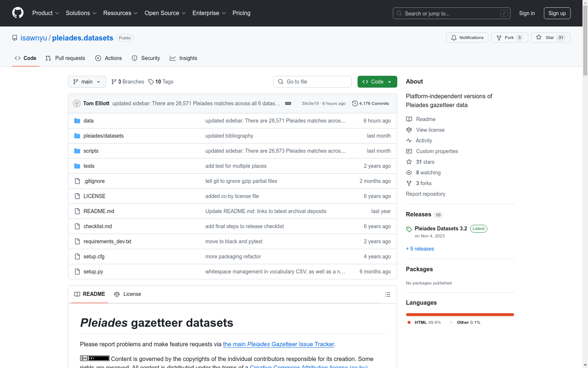Switch to the Insights tab
588x368 pixels.
point(183,58)
